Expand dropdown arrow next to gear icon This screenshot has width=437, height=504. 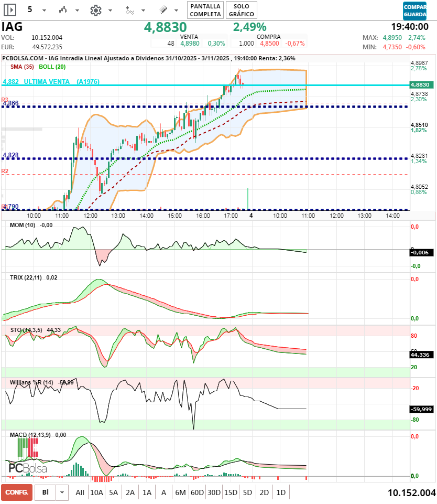coord(110,10)
